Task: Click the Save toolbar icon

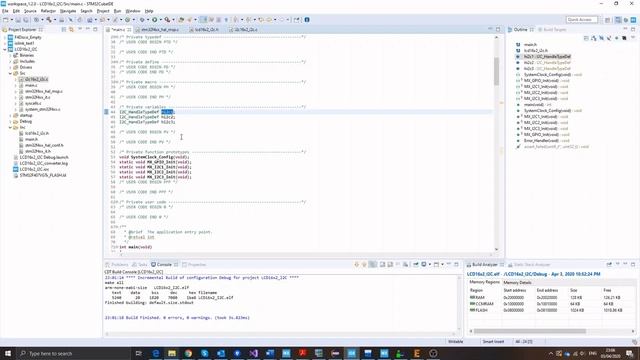Action: pos(18,20)
